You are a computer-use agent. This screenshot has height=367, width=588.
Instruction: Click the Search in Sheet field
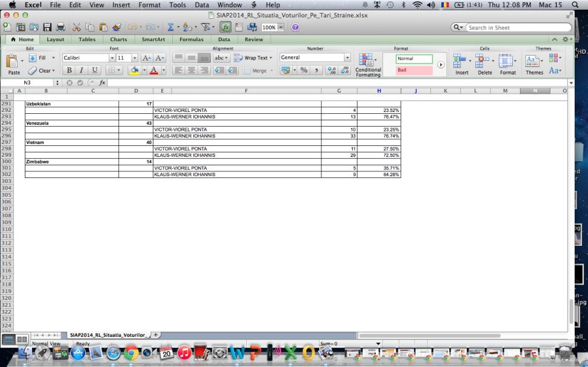pos(515,28)
